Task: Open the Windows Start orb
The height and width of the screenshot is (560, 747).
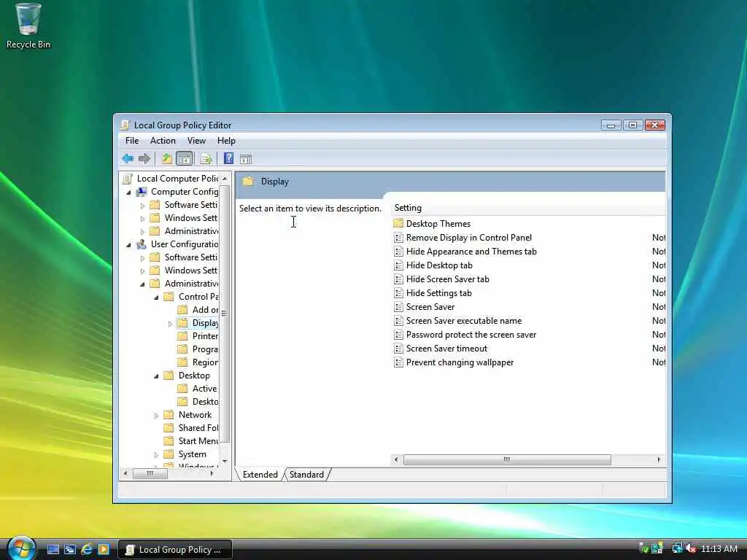Action: pyautogui.click(x=20, y=548)
